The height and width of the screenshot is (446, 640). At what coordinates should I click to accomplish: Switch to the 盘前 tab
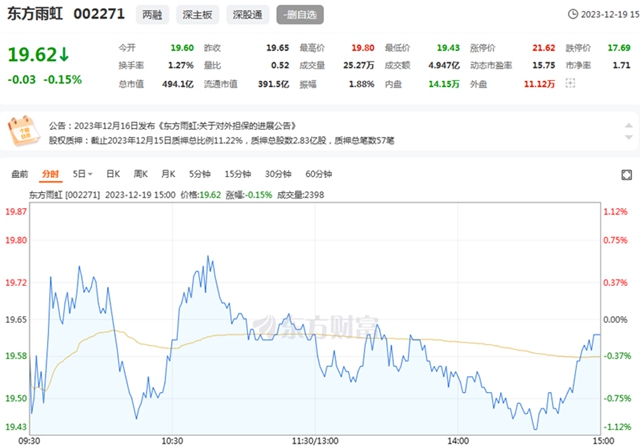(20, 174)
